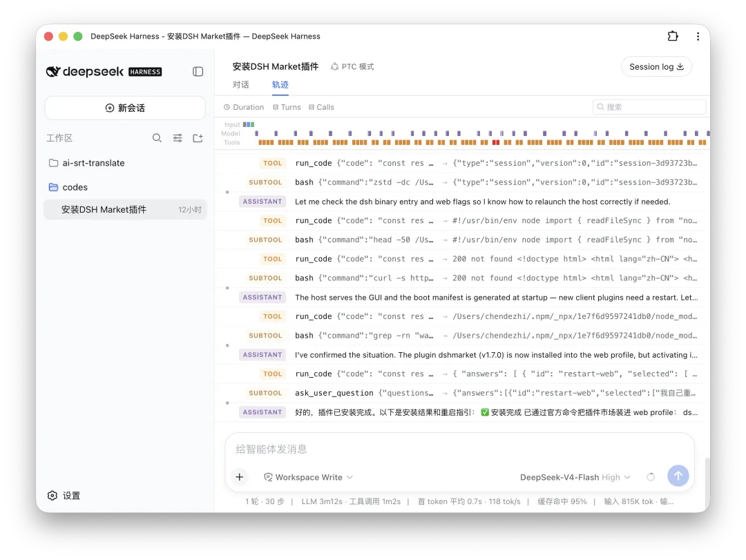
Task: Click the ai-srt-translate folder icon
Action: pyautogui.click(x=54, y=163)
